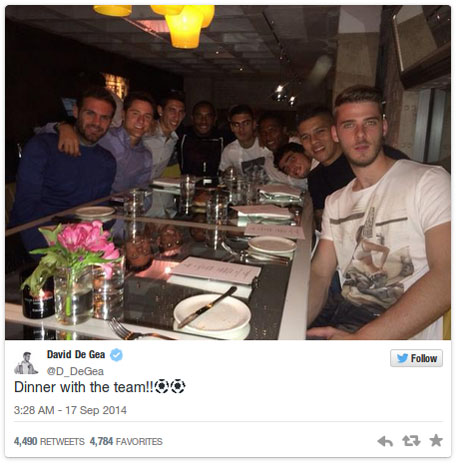This screenshot has height=464, width=460.
Task: Click the FAVORITES label
Action: [x=139, y=442]
